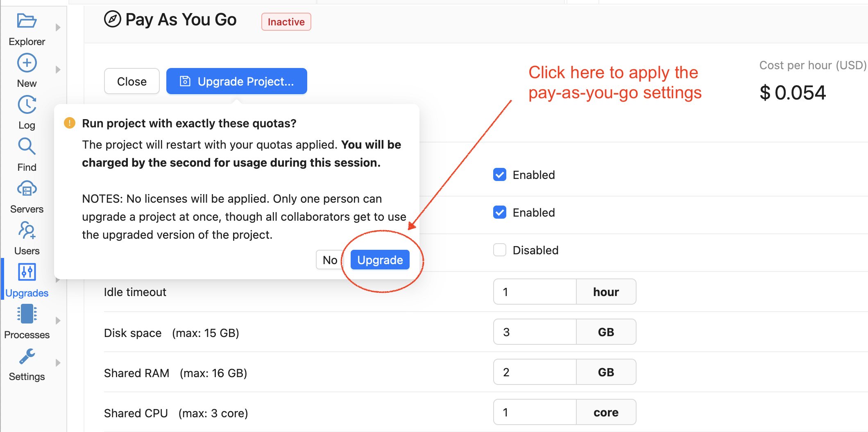Open the Users icon in sidebar

[27, 231]
